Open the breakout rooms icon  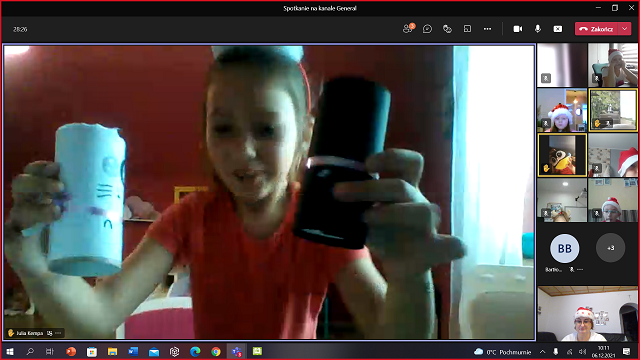(467, 29)
